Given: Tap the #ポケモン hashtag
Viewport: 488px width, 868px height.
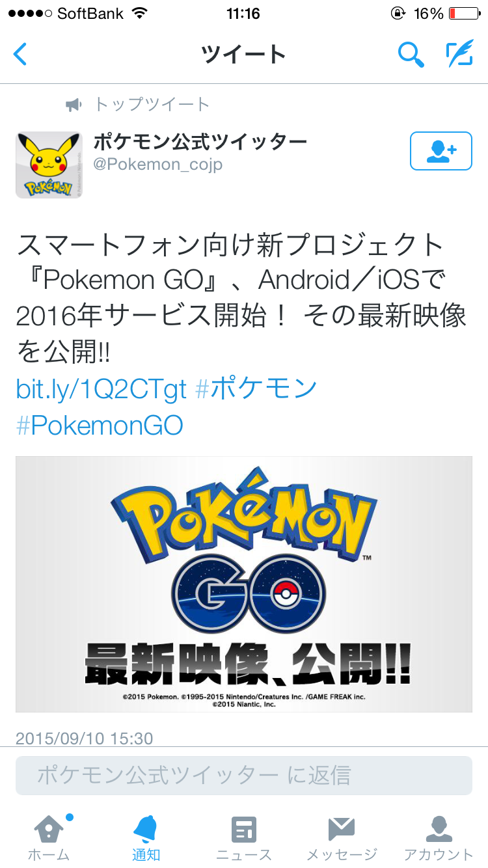Looking at the screenshot, I should click(x=256, y=389).
